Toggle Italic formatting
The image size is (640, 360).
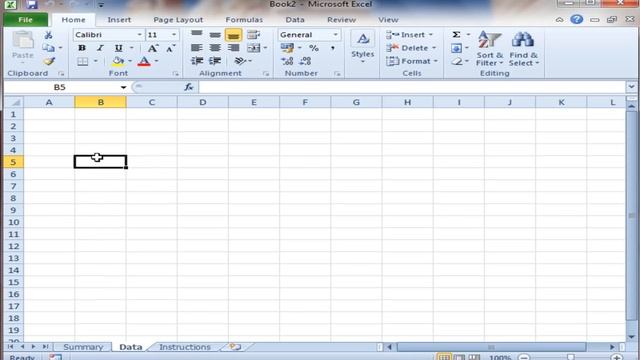point(100,48)
